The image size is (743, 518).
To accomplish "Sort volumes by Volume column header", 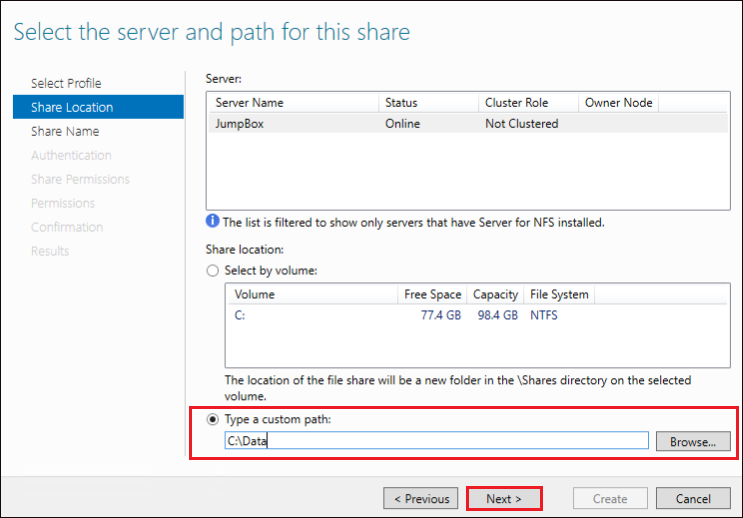I will click(312, 294).
